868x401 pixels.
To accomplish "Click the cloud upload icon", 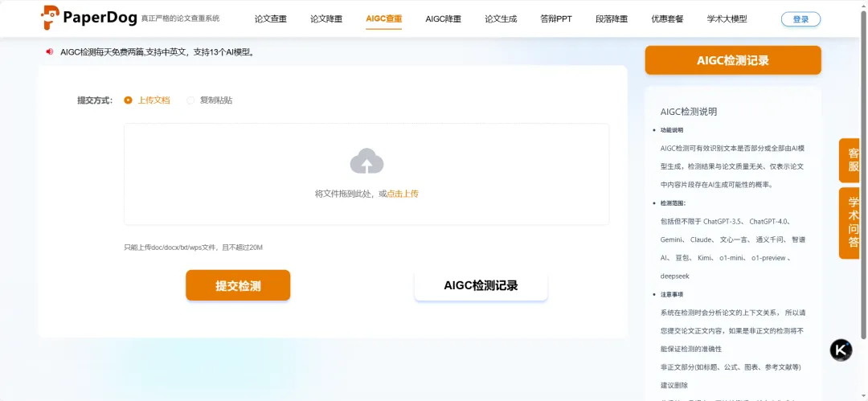I will coord(366,162).
